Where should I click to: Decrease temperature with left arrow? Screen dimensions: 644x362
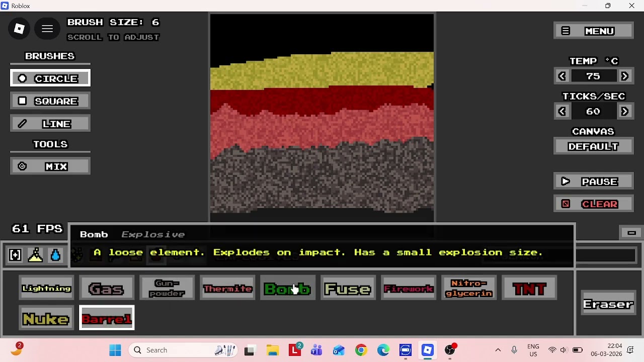[x=562, y=76]
